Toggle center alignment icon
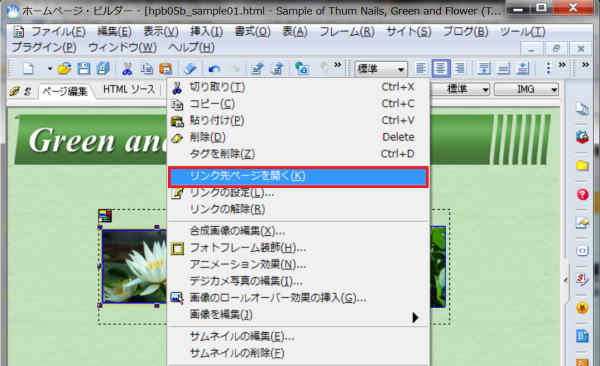Viewport: 600px width, 366px height. (x=441, y=69)
